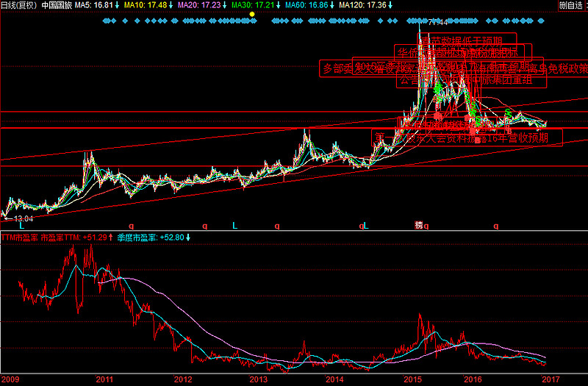Select the 13.04 low price label

coord(24,218)
